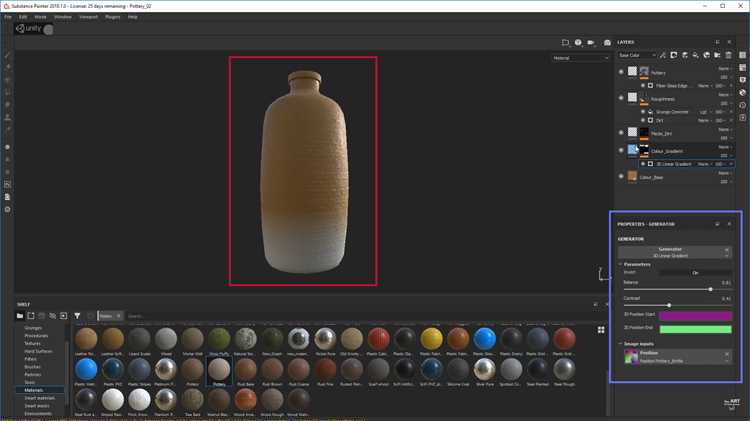
Task: Click the Unity plugin button
Action: [34, 29]
